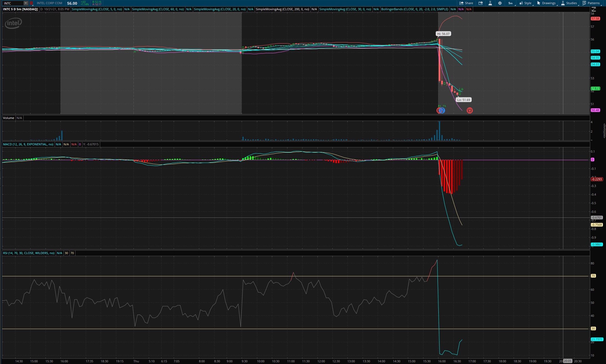This screenshot has width=606, height=364.
Task: Click the Volume panel label
Action: coord(8,118)
